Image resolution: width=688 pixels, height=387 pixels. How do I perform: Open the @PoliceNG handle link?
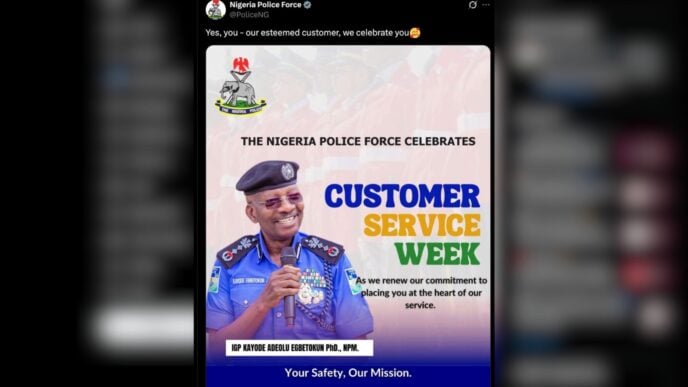[x=249, y=14]
